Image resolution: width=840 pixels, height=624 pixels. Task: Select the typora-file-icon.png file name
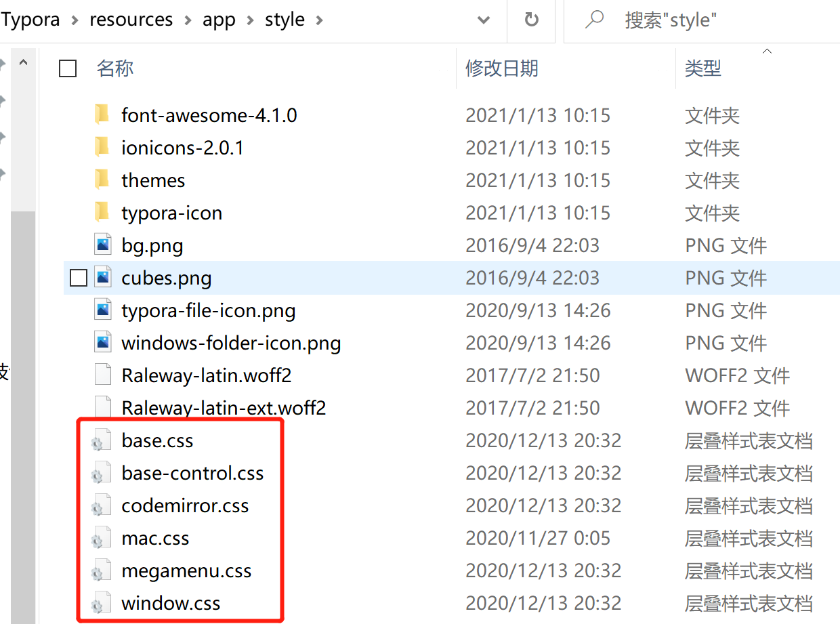(209, 310)
